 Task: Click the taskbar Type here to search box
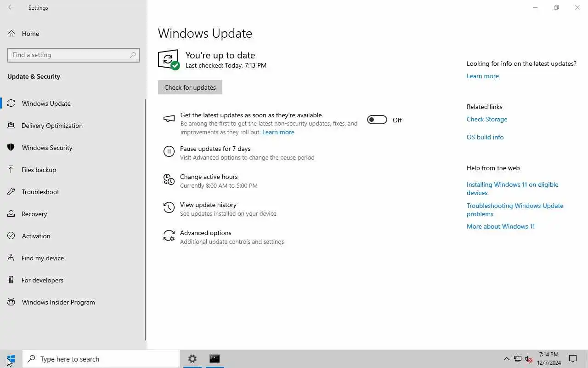coord(101,359)
